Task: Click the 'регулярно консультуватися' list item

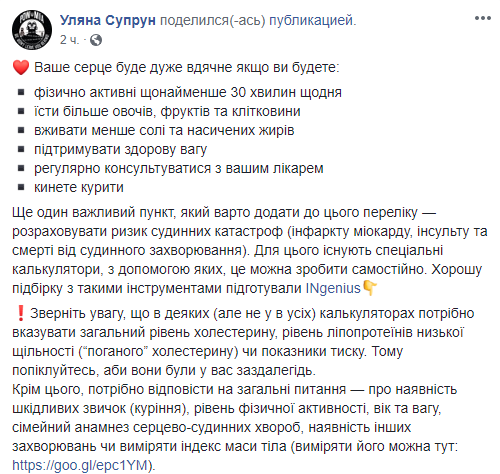Action: click(179, 168)
